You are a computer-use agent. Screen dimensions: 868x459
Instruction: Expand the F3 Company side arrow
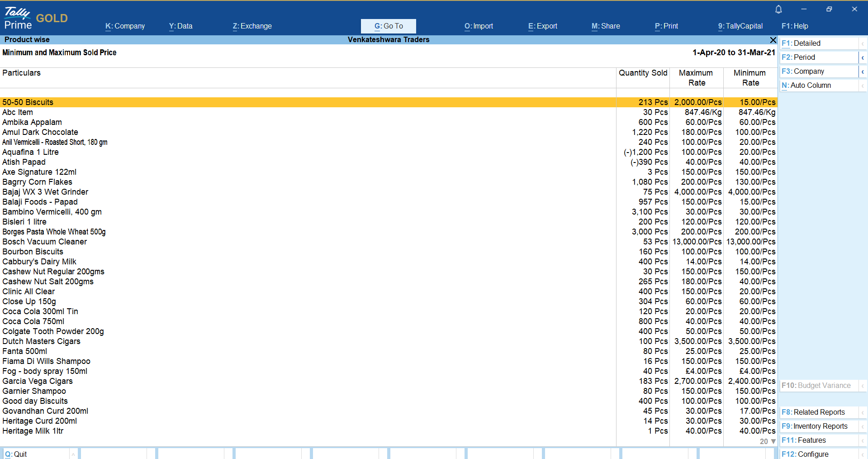(863, 72)
